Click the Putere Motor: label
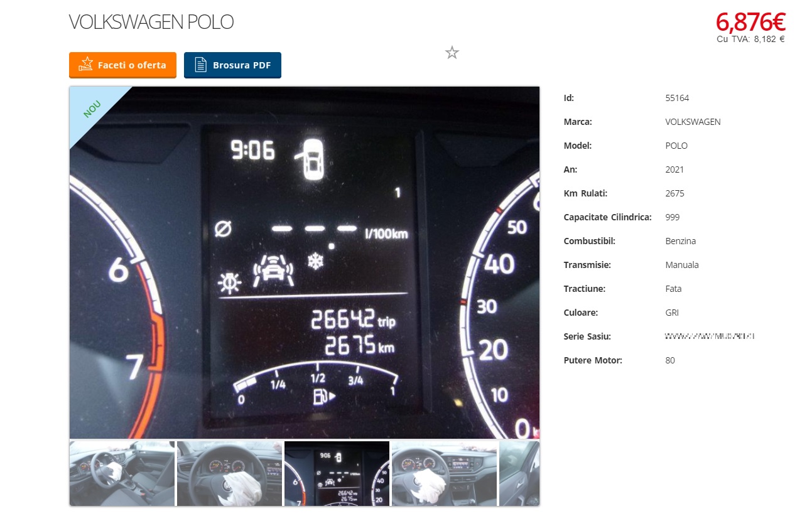Screen dimensions: 812x526 click(593, 360)
